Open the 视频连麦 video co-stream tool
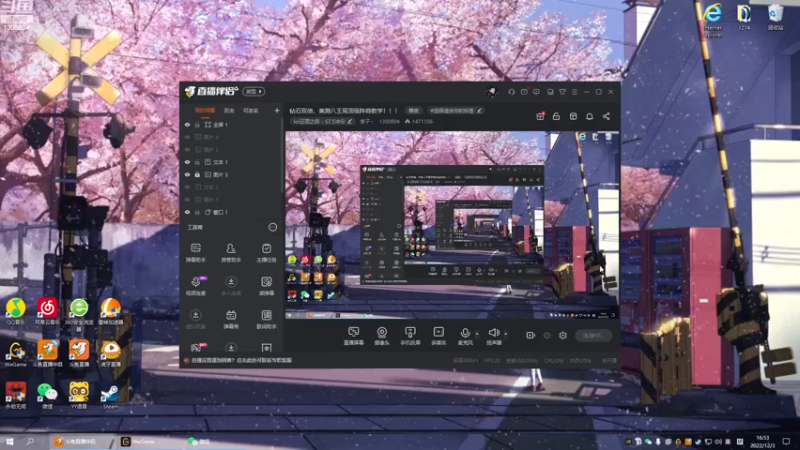The image size is (800, 450). click(195, 286)
